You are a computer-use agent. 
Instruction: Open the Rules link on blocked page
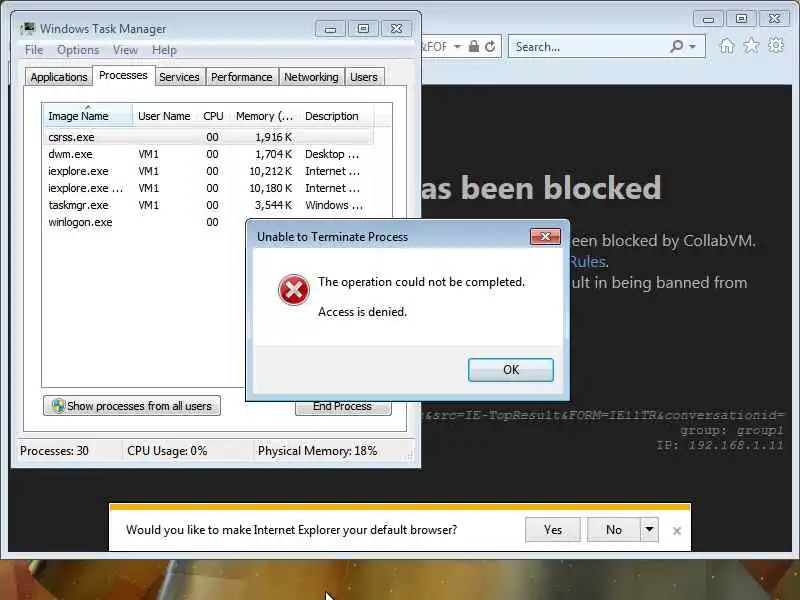(x=588, y=262)
